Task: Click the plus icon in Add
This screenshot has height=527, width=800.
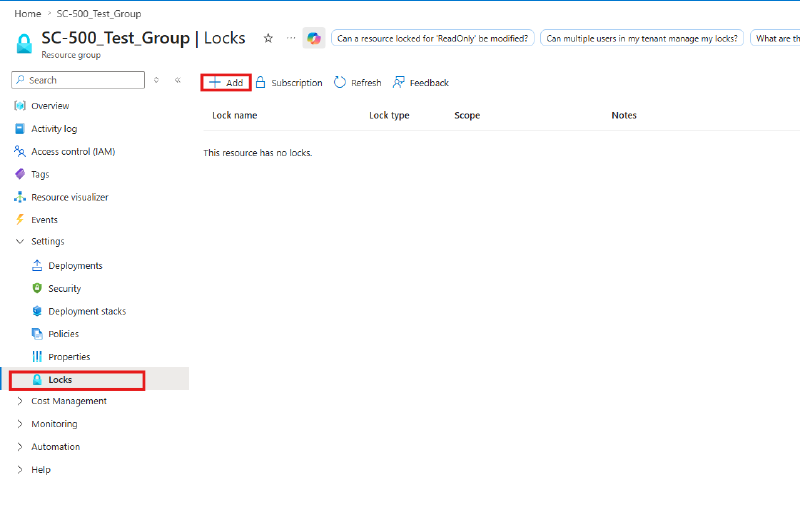Action: pyautogui.click(x=215, y=82)
